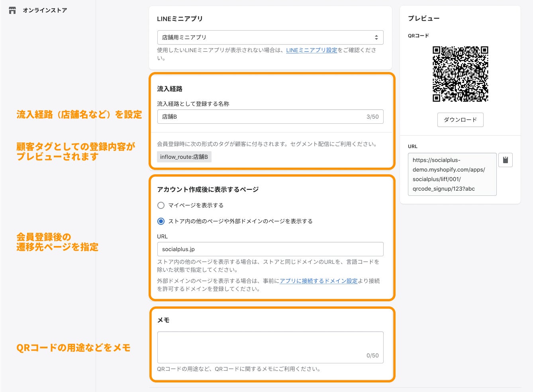Screen dimensions: 533x392
Task: Focus the 流入経路として登録する名称 input field
Action: [x=270, y=117]
